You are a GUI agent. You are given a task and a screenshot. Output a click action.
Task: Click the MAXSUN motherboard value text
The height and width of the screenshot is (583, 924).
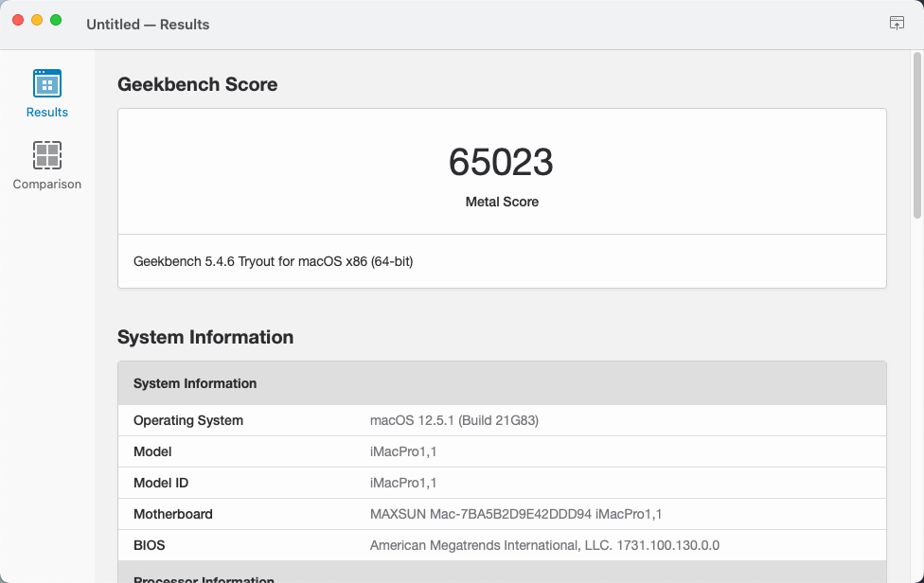(516, 514)
